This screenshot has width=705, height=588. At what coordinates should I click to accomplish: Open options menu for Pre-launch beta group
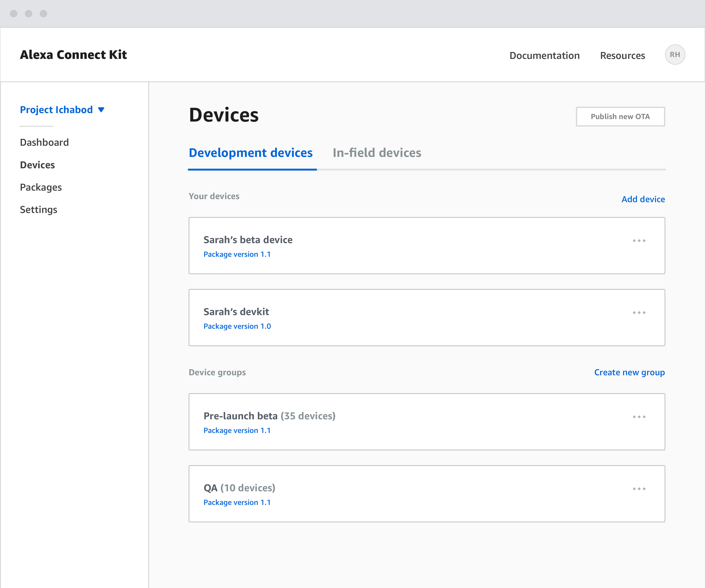pos(639,417)
